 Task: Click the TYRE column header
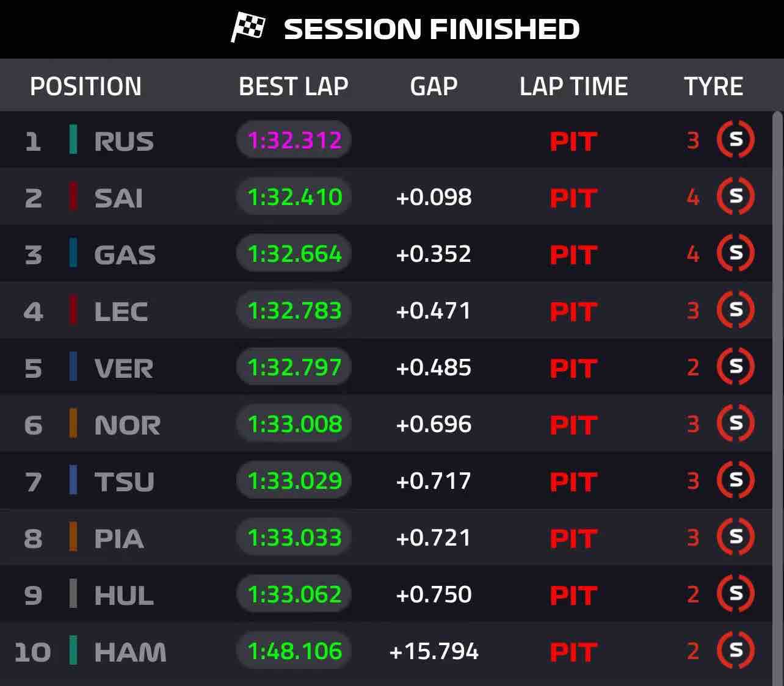713,86
